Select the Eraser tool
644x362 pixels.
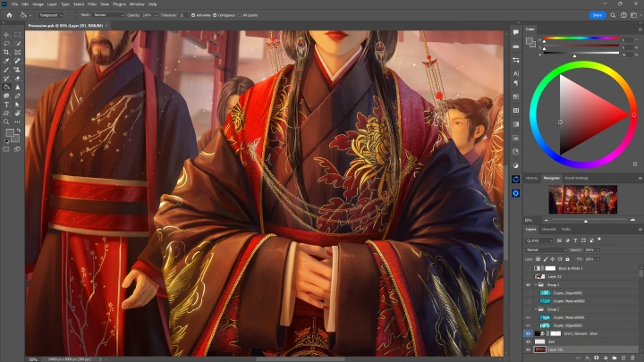17,79
